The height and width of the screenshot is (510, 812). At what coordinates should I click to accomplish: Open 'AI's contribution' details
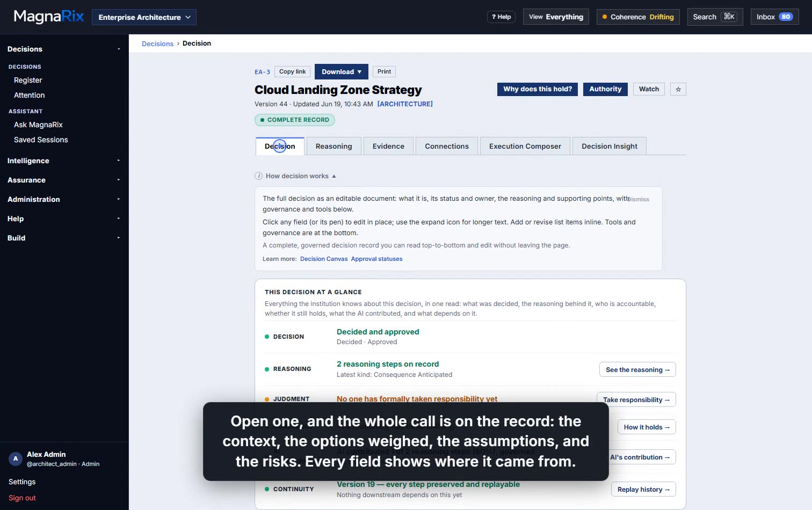639,457
